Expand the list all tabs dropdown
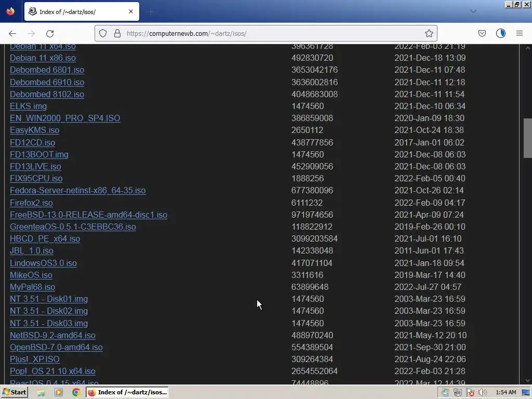The image size is (532, 399). point(473,11)
